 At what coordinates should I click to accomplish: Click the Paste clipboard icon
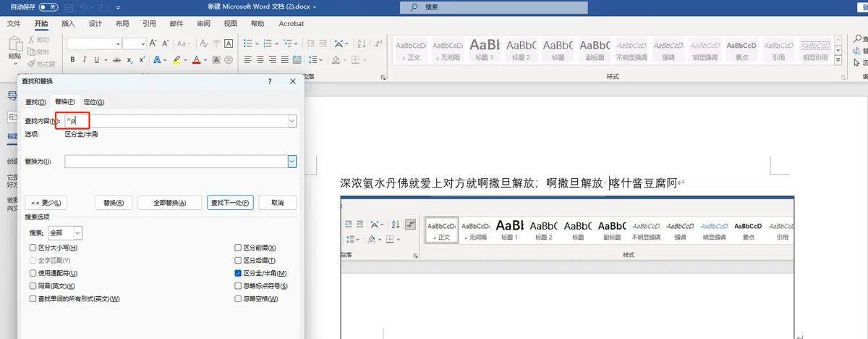[14, 43]
